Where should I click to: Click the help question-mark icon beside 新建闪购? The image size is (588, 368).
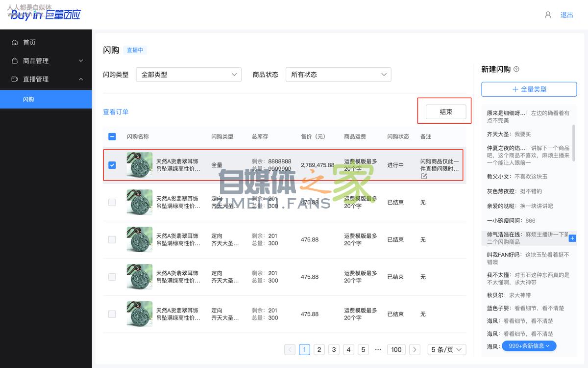coord(515,69)
